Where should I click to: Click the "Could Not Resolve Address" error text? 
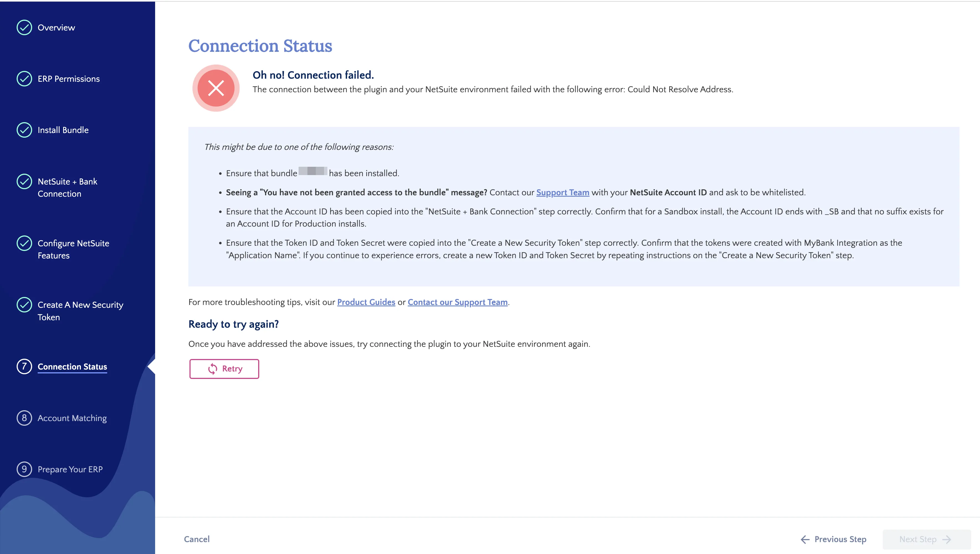(680, 89)
